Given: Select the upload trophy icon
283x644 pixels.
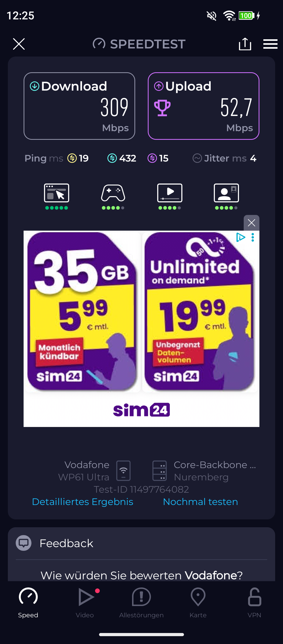Looking at the screenshot, I should (x=162, y=108).
